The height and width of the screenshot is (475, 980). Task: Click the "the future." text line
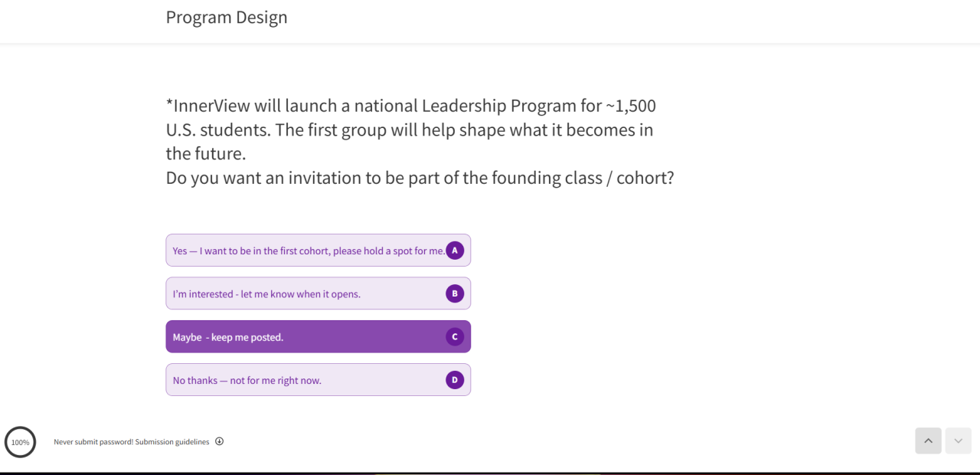point(206,154)
